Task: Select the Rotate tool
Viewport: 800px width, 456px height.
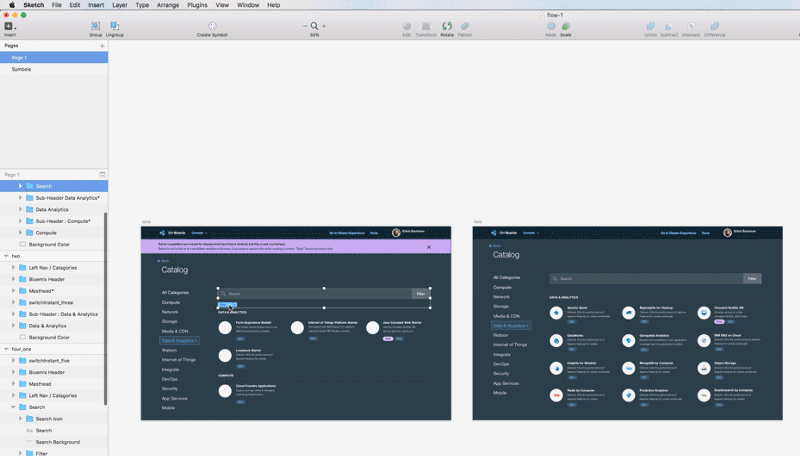Action: pos(447,26)
